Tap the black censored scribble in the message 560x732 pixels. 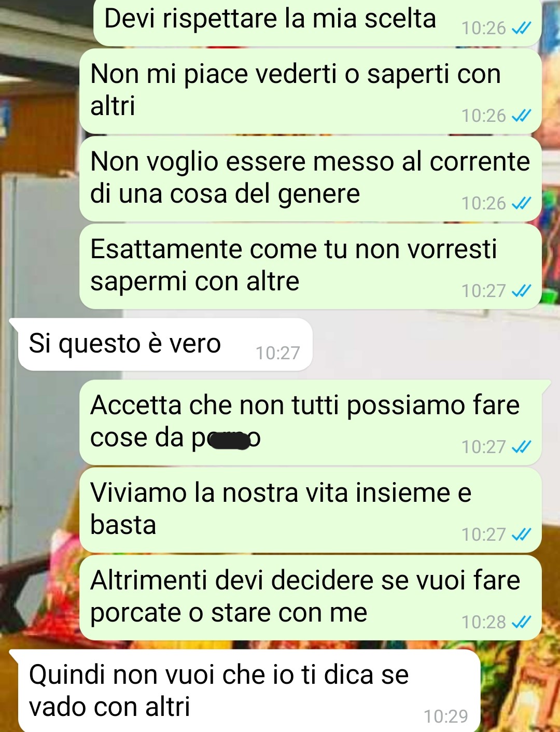(x=229, y=441)
